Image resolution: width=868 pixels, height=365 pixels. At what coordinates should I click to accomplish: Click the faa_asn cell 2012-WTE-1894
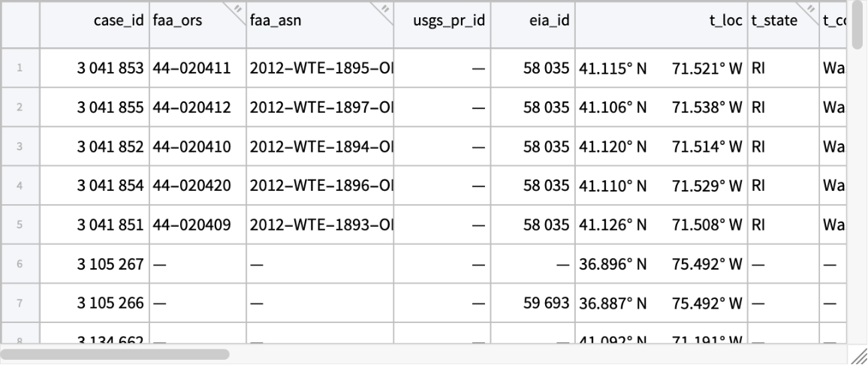pyautogui.click(x=320, y=146)
